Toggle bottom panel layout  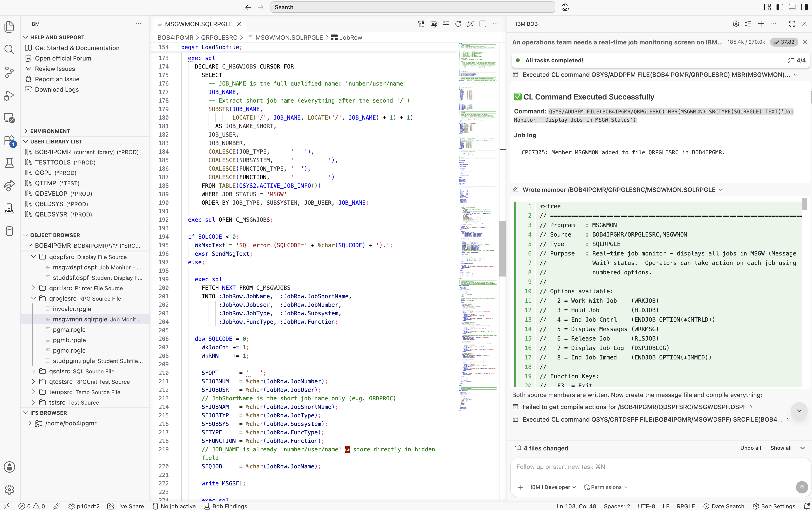pos(792,7)
